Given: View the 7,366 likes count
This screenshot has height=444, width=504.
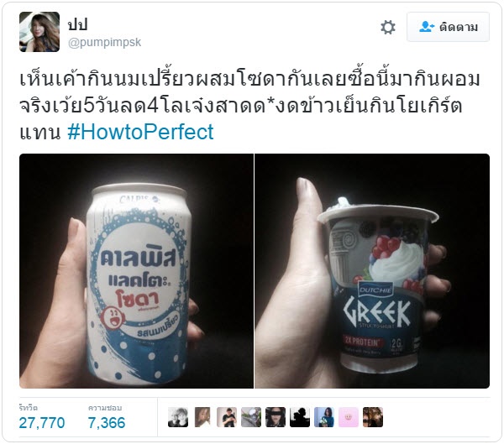Looking at the screenshot, I should point(107,423).
